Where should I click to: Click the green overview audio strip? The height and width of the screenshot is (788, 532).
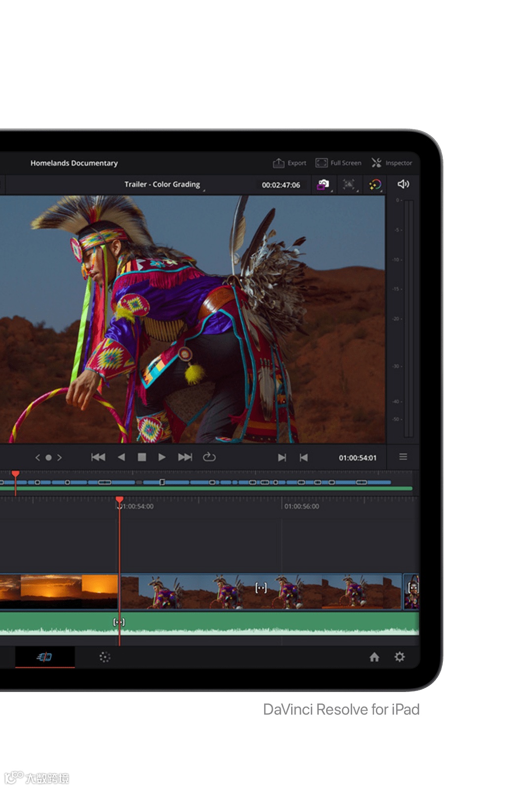point(206,489)
